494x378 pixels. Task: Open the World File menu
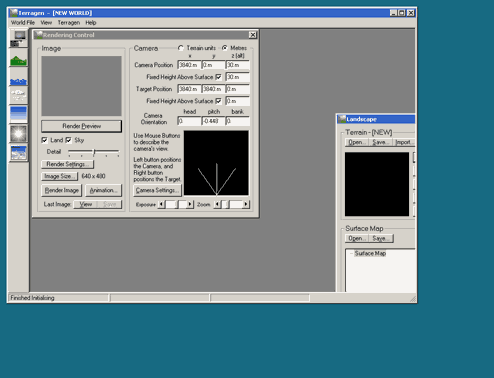[x=23, y=23]
